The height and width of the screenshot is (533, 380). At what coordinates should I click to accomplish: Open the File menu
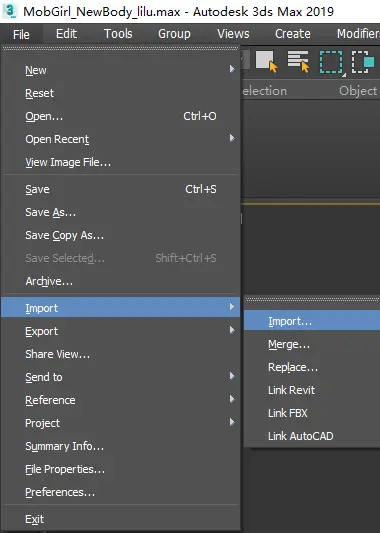coord(21,34)
